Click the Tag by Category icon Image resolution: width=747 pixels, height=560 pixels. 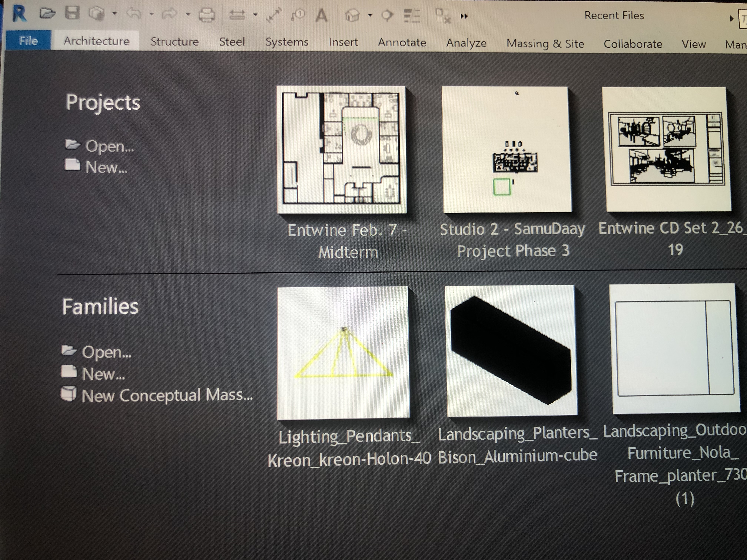coord(298,15)
